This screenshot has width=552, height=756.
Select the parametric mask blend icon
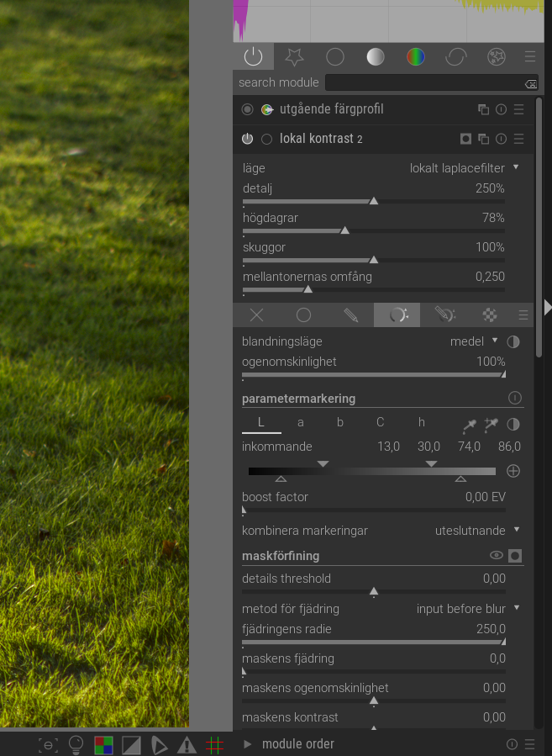[397, 315]
